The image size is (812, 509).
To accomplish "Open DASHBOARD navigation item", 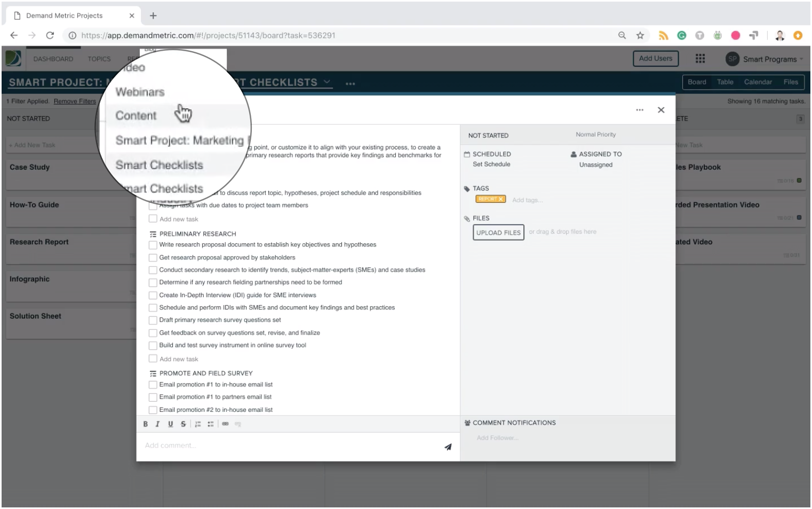I will tap(53, 59).
